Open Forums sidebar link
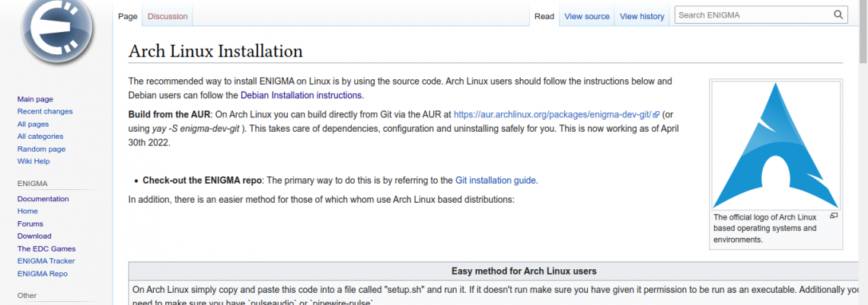Screen dimensions: 868x305 pos(30,224)
